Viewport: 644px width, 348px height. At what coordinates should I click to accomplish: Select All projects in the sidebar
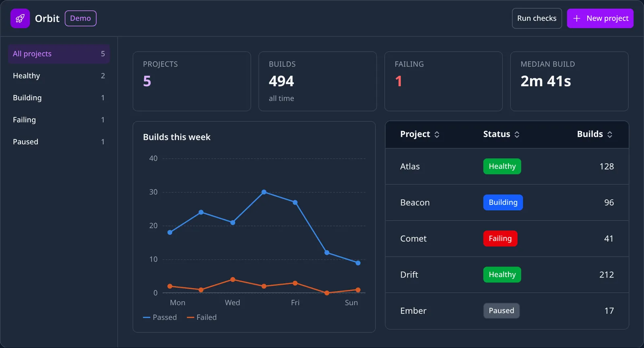point(59,54)
